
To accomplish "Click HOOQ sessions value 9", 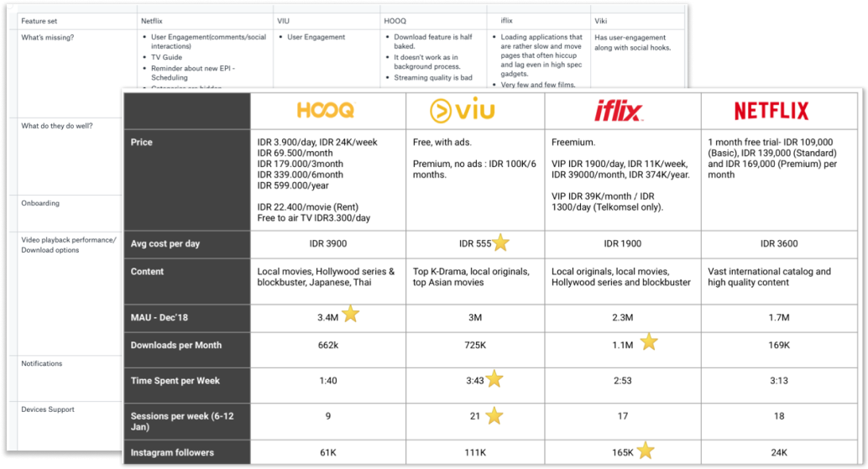I will [x=327, y=416].
